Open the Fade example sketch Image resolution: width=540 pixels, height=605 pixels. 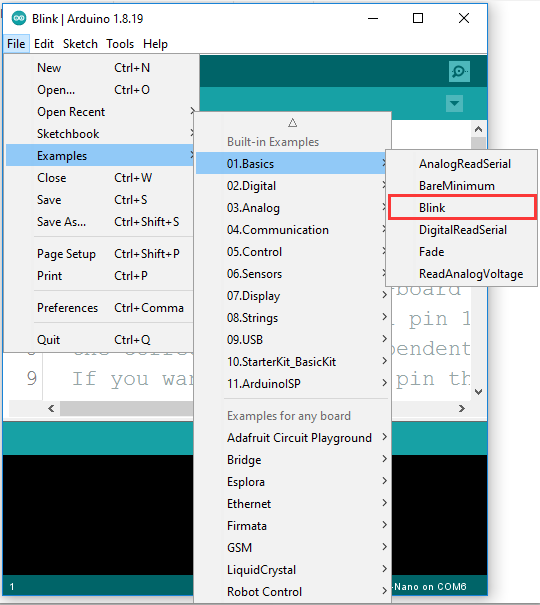[461, 252]
